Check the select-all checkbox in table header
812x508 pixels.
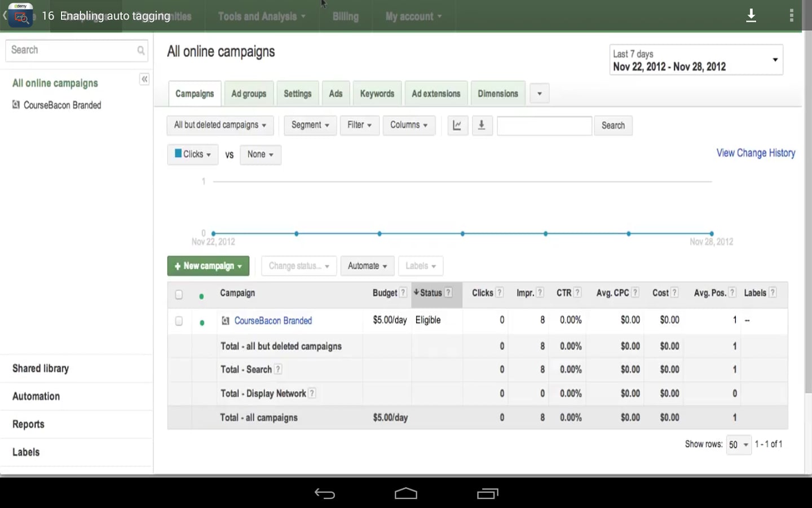[179, 294]
